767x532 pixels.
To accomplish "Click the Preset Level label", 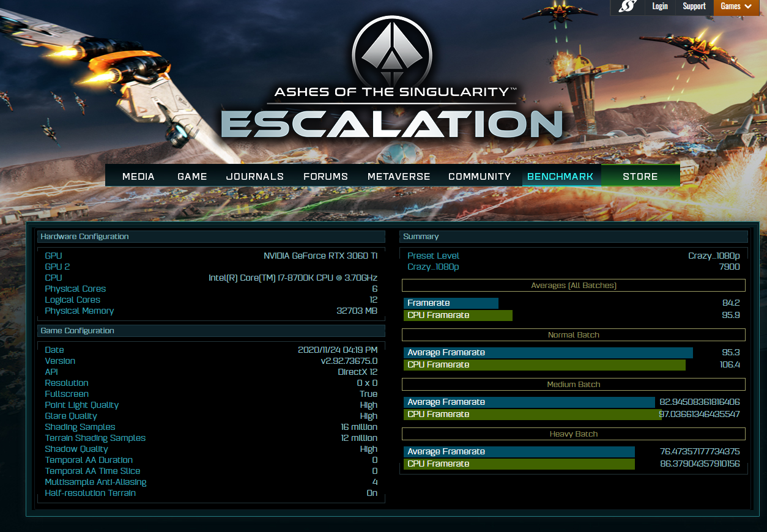I will coord(433,256).
